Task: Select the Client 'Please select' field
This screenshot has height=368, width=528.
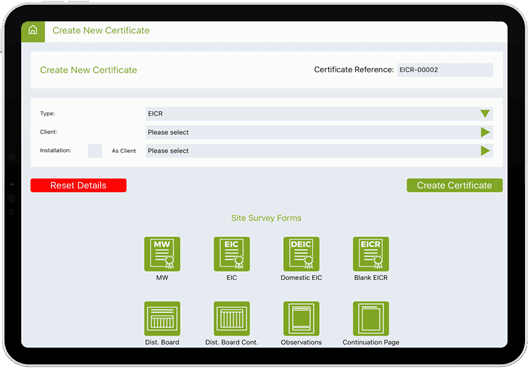Action: point(319,132)
